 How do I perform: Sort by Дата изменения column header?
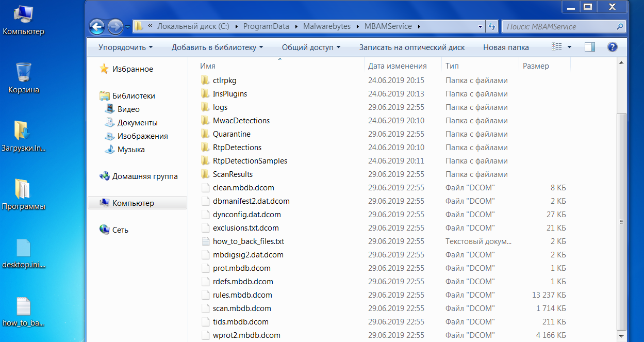(x=398, y=66)
